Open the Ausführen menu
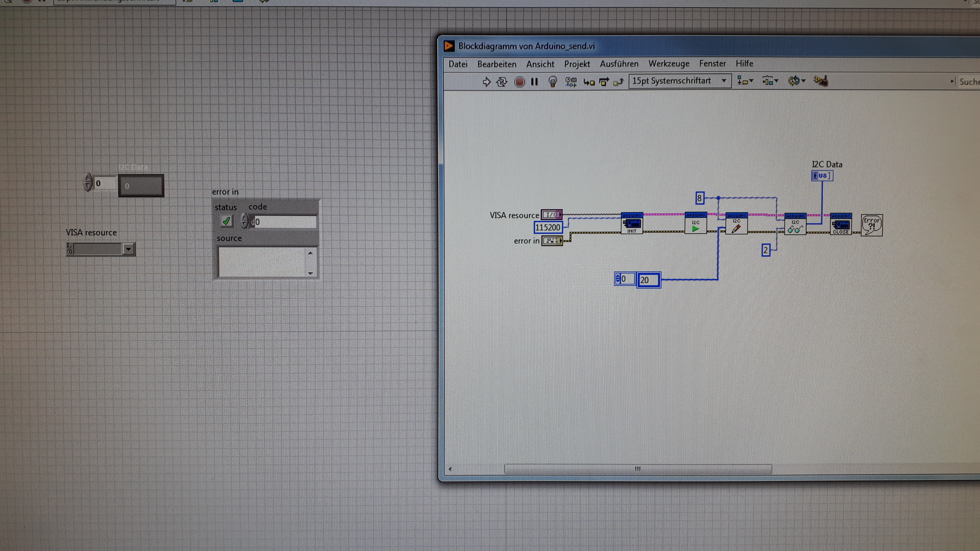Image resolution: width=980 pixels, height=551 pixels. (x=619, y=64)
